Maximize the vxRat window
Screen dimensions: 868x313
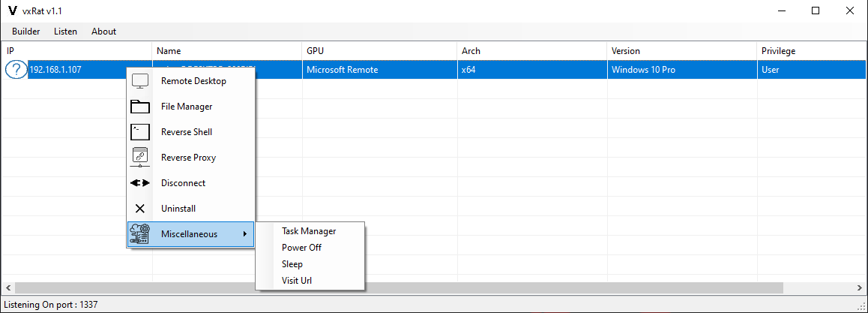(816, 11)
